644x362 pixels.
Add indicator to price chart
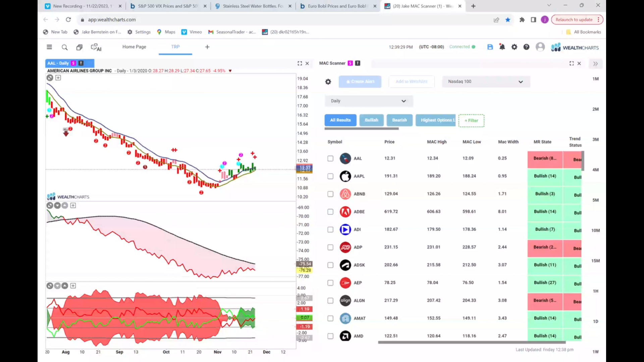pyautogui.click(x=58, y=78)
